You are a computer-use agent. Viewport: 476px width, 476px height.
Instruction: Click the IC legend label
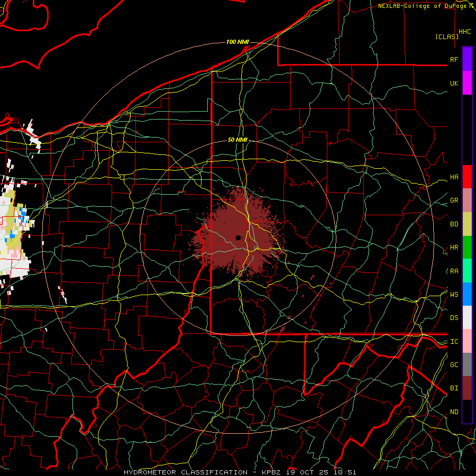point(454,342)
